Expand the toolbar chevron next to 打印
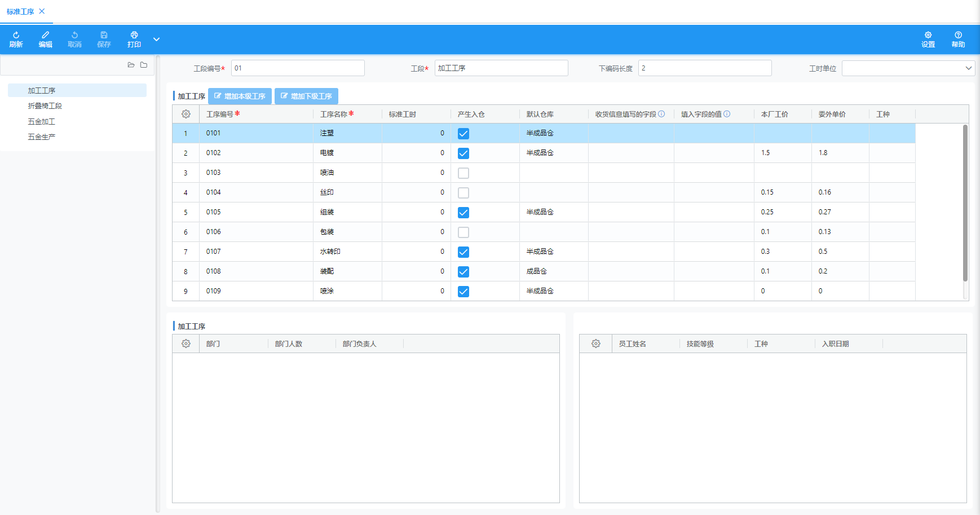 tap(157, 39)
